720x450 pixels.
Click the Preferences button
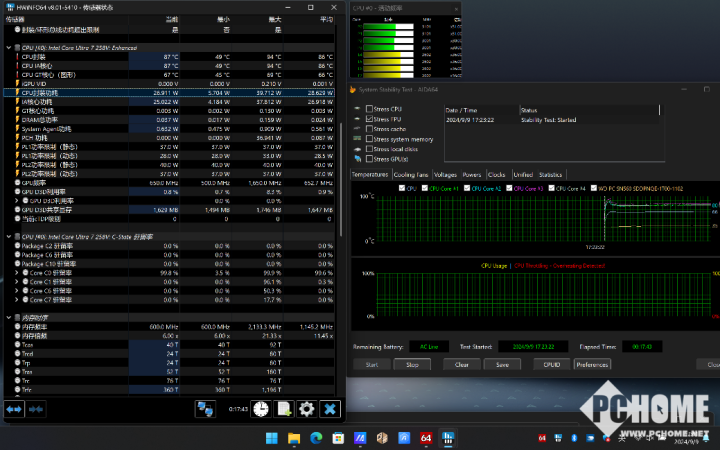591,365
